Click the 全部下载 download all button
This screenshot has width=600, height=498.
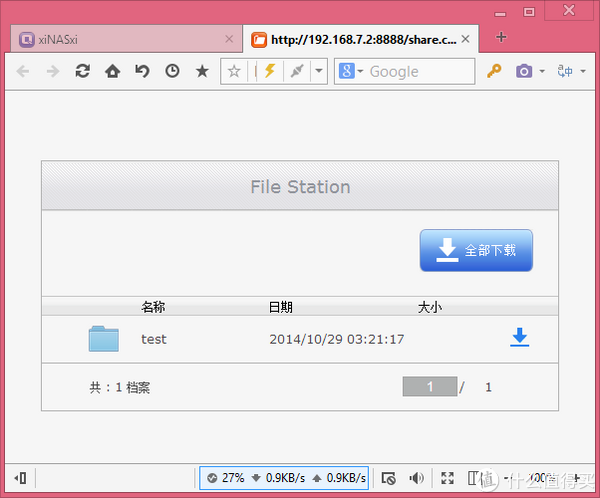coord(476,250)
